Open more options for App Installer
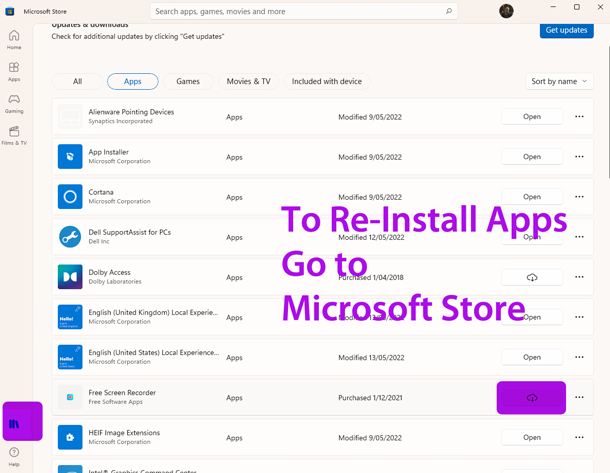The width and height of the screenshot is (610, 473). coord(579,156)
